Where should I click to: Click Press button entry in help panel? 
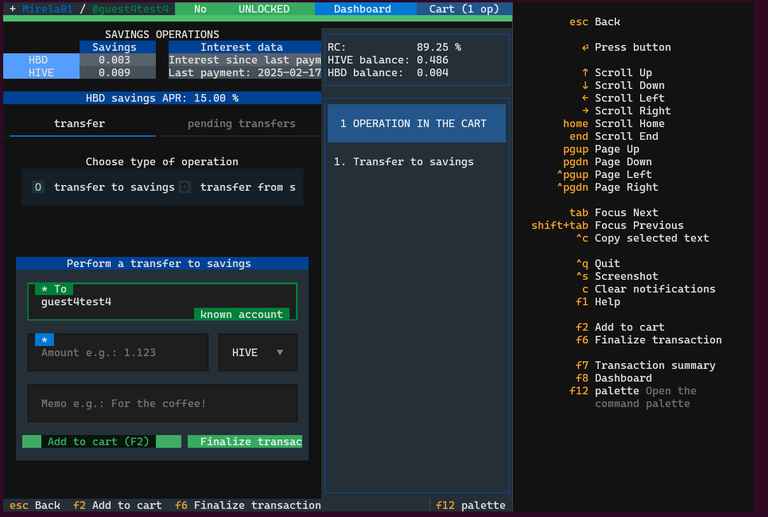[626, 47]
